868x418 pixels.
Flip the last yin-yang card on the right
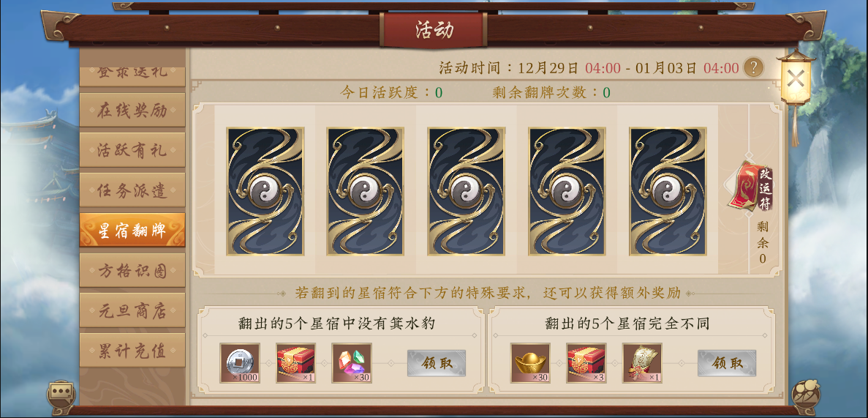tap(668, 191)
